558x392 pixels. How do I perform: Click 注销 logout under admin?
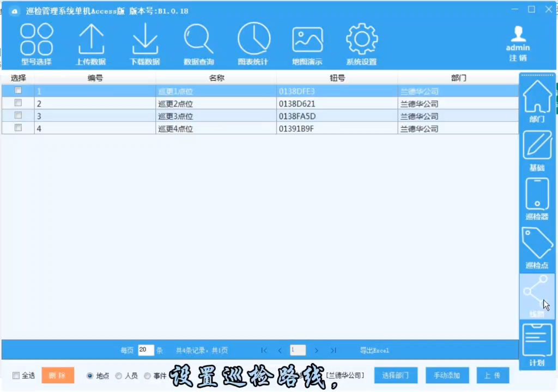[518, 58]
